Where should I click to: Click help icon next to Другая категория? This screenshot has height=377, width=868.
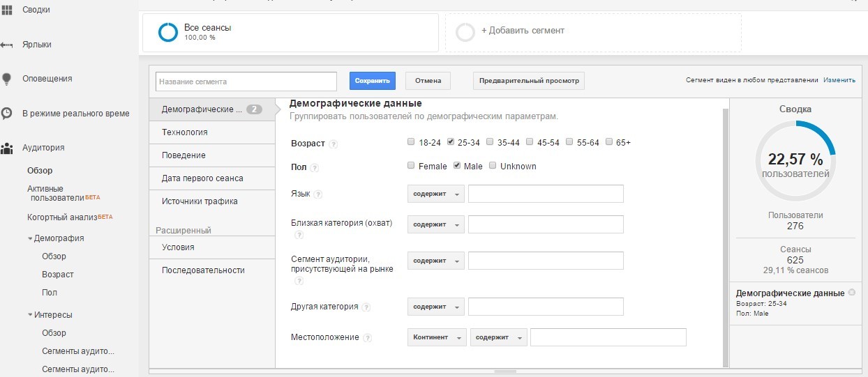click(x=366, y=307)
